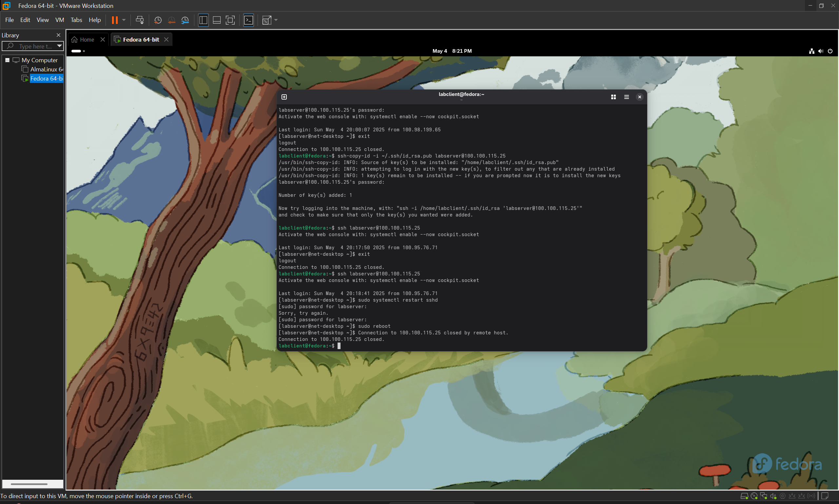This screenshot has height=504, width=839.
Task: Open the snapshot manager wrench-clock icon
Action: pos(185,20)
